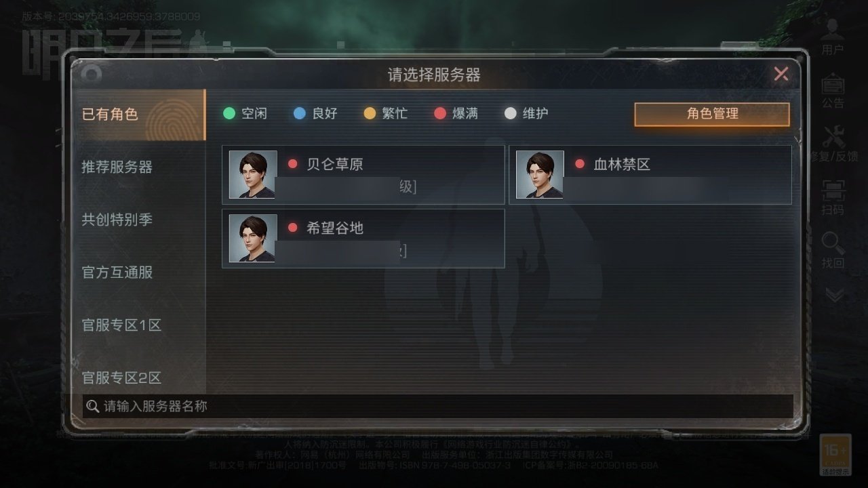Choose the 血林禁区 server entry

coord(650,174)
